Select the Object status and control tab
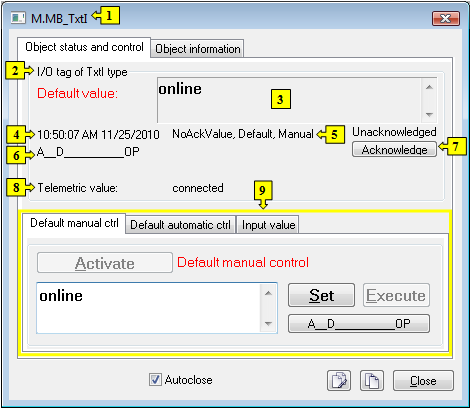Viewport: 471px width, 409px height. (x=84, y=47)
